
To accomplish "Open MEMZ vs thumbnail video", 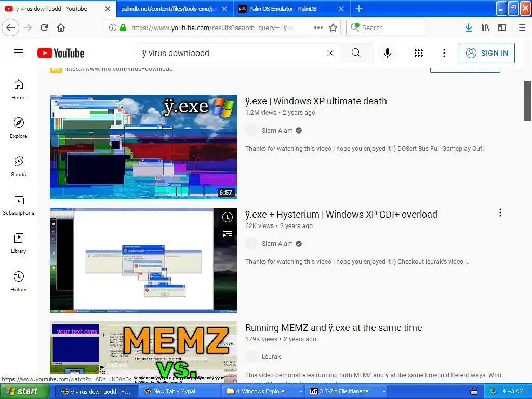I will click(143, 352).
